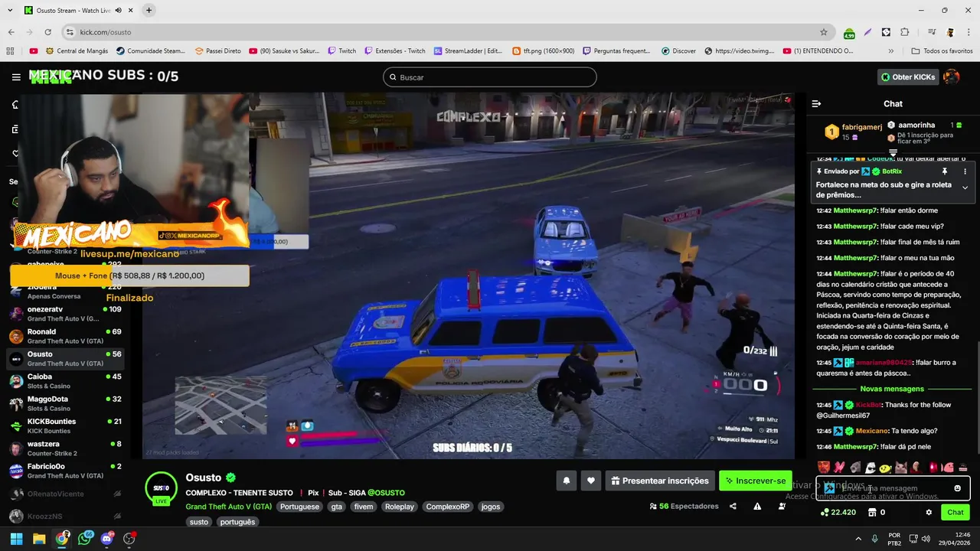Click the Grand Theft Auto V category link
The height and width of the screenshot is (551, 980).
click(228, 507)
